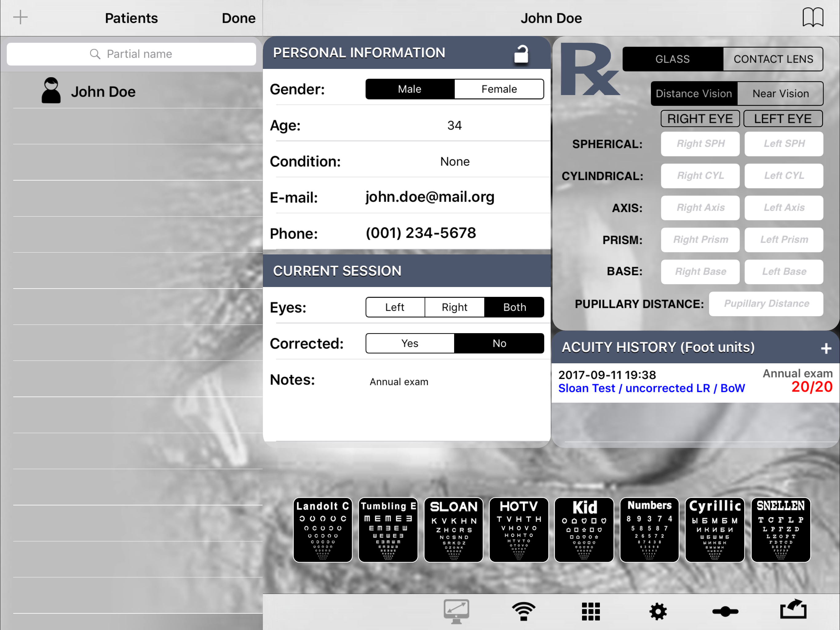
Task: Open the grid icon in bottom toolbar
Action: click(x=591, y=611)
